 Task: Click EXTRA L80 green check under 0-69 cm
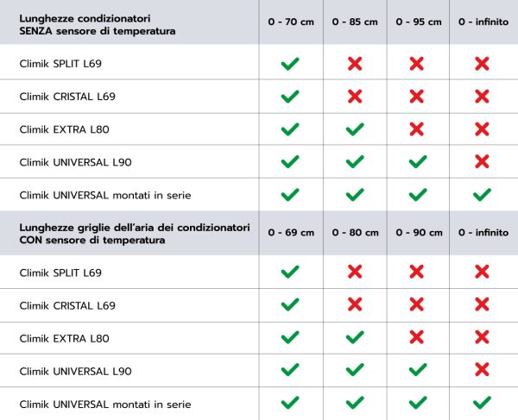point(290,337)
